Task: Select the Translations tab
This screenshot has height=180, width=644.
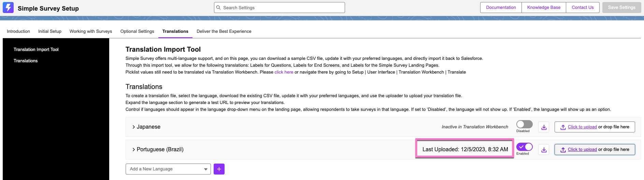Action: 175,31
